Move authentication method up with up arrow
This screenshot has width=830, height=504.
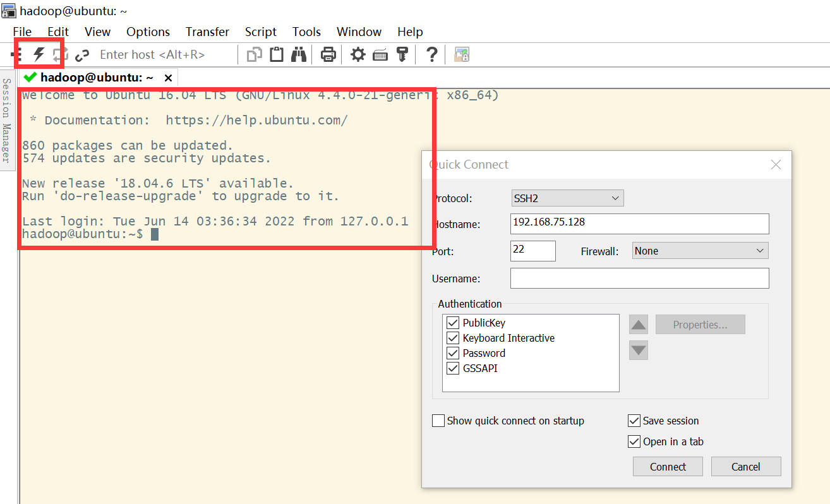coord(639,325)
